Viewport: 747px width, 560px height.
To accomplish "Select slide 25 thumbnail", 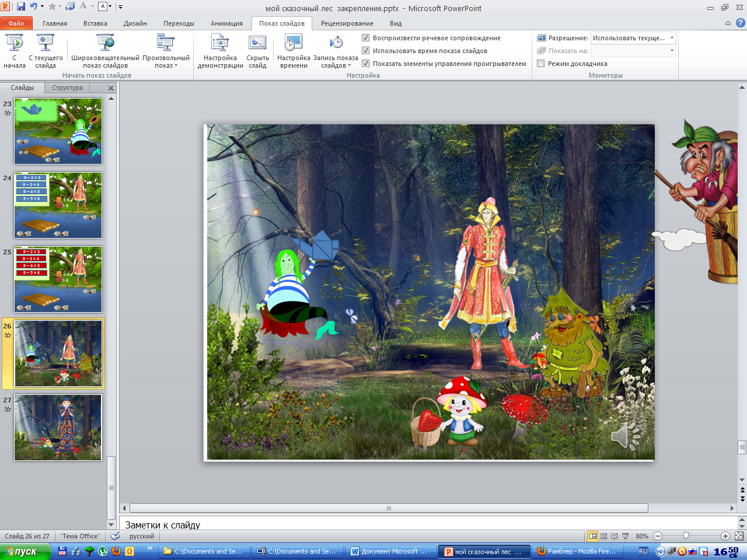I will click(x=58, y=279).
